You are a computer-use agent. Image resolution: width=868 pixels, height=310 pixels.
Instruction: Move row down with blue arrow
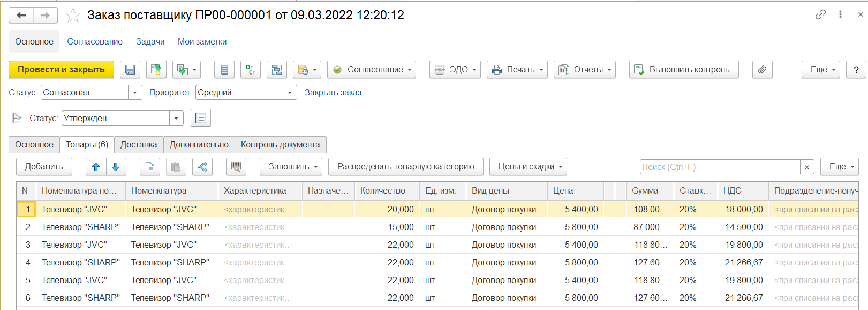(x=116, y=167)
